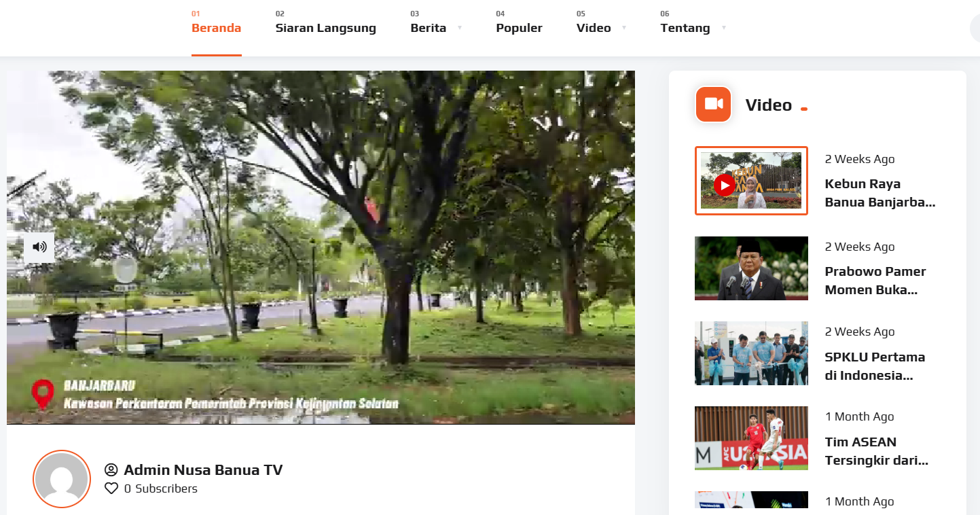Open the Berita menu item

click(x=428, y=28)
